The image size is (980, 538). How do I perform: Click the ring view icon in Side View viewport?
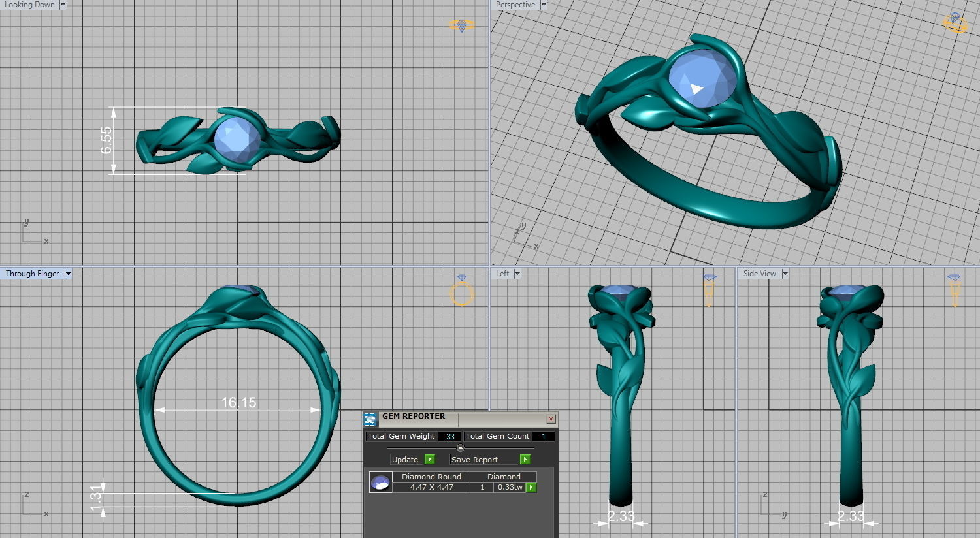[x=955, y=291]
